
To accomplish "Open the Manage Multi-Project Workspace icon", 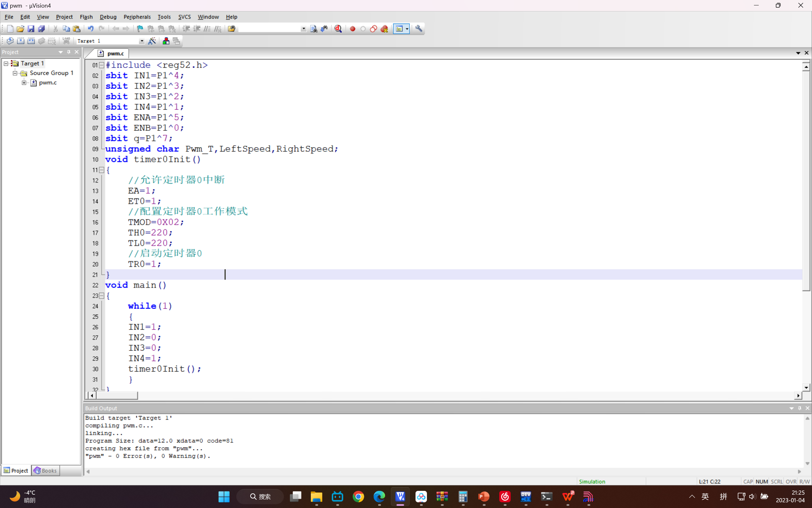I will (176, 41).
